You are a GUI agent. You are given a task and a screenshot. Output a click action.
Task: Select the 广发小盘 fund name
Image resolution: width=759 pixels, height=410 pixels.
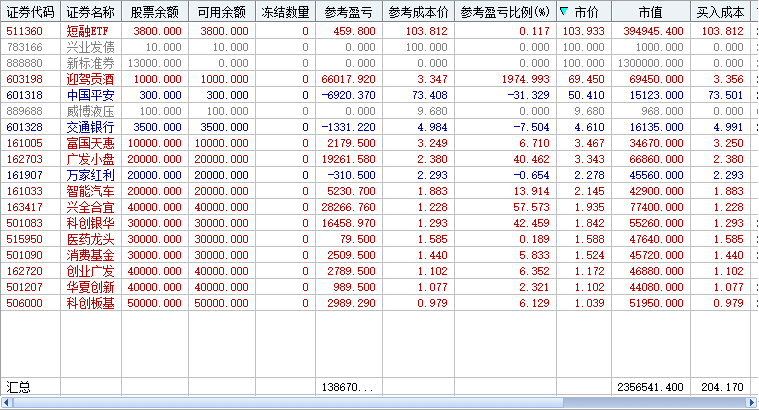[x=91, y=159]
